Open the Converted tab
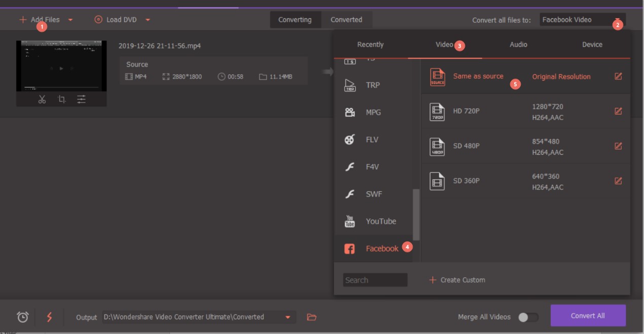The image size is (644, 334). (x=346, y=20)
